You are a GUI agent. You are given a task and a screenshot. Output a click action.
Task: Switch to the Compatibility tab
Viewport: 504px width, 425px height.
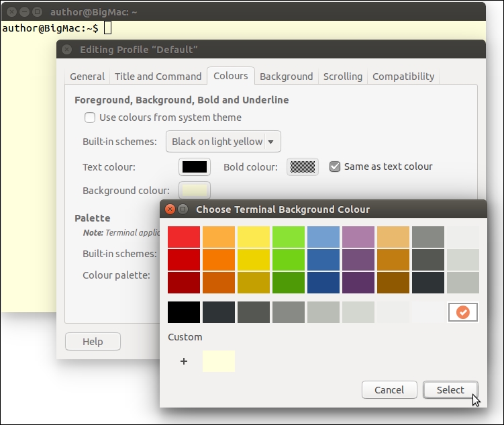(403, 77)
